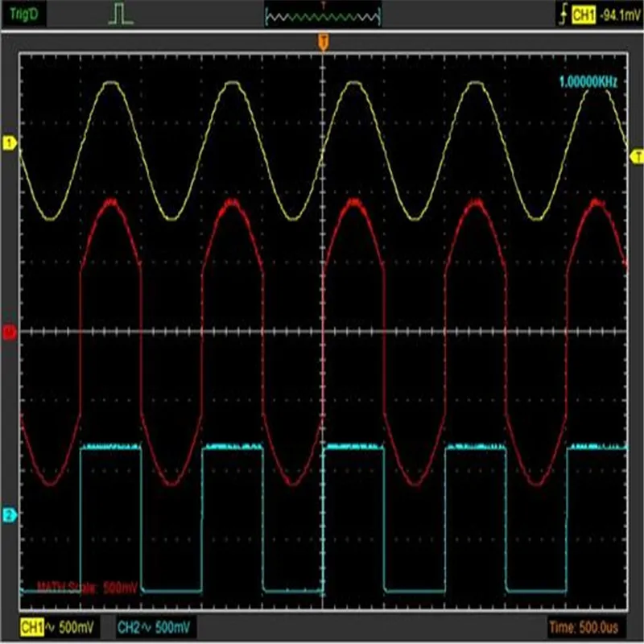Screen dimensions: 644x644
Task: Click the 1.00000KHz frequency readout
Action: pos(588,82)
